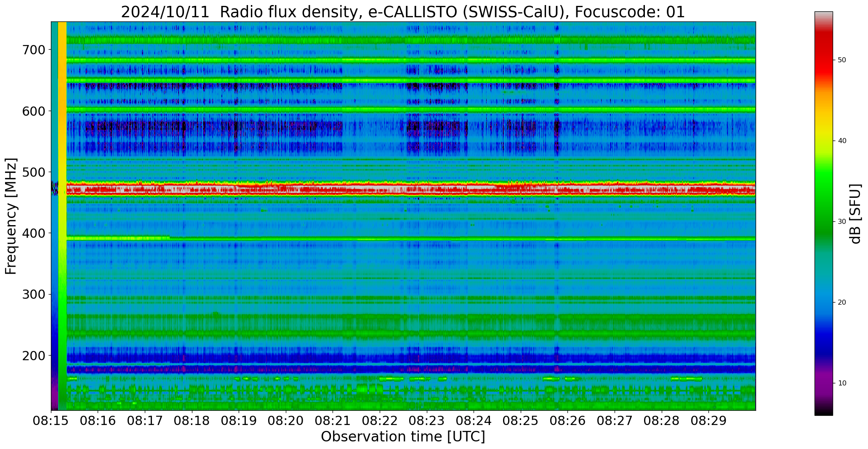The height and width of the screenshot is (449, 868).
Task: Click the colorbar 50 tick label
Action: tap(842, 60)
